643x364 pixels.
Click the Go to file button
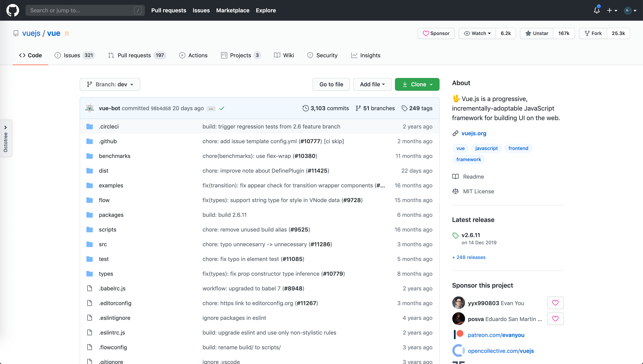[331, 84]
